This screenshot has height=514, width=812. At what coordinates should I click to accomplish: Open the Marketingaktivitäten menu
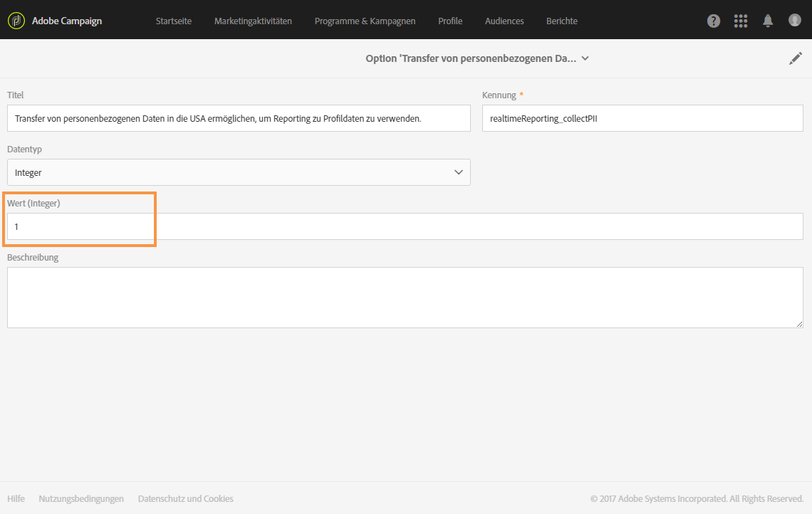coord(253,21)
